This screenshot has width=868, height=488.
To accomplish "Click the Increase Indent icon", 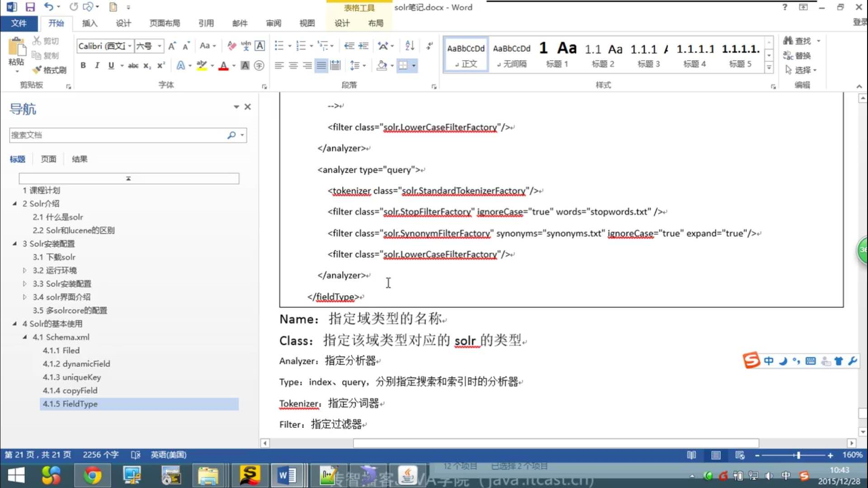I will (363, 46).
